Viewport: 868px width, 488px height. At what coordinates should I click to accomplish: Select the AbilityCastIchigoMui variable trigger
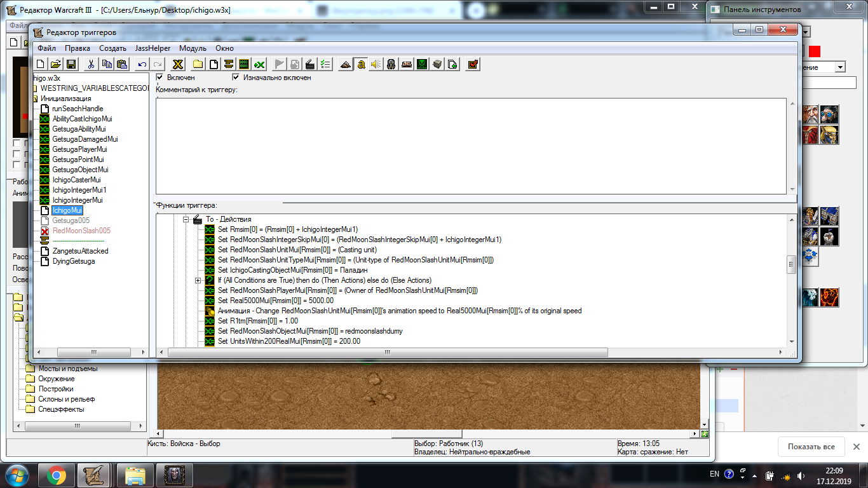[82, 119]
